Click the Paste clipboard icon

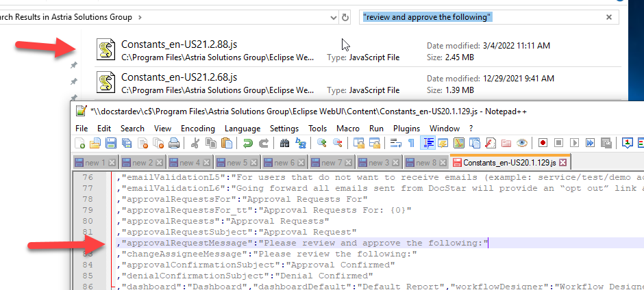[227, 143]
